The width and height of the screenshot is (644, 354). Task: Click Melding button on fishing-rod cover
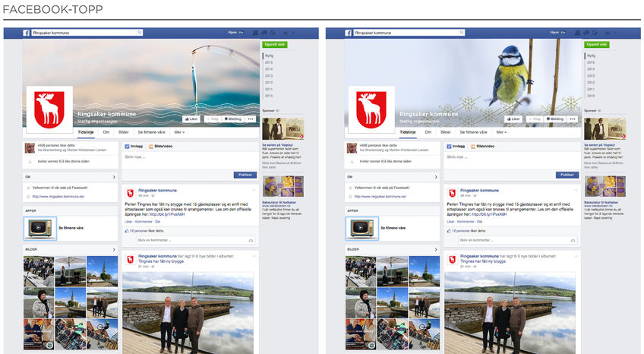pyautogui.click(x=233, y=119)
